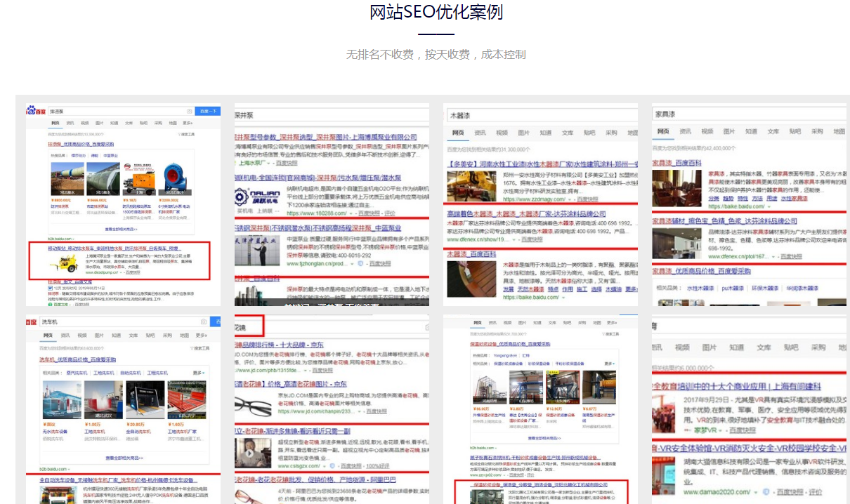Open the 家具漆 search ranking case image

click(749, 205)
